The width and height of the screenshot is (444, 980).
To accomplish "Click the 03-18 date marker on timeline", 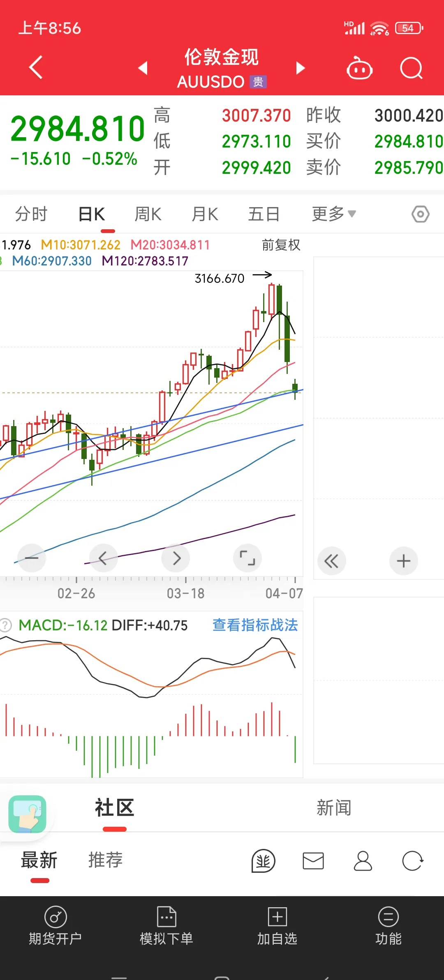I will click(185, 593).
